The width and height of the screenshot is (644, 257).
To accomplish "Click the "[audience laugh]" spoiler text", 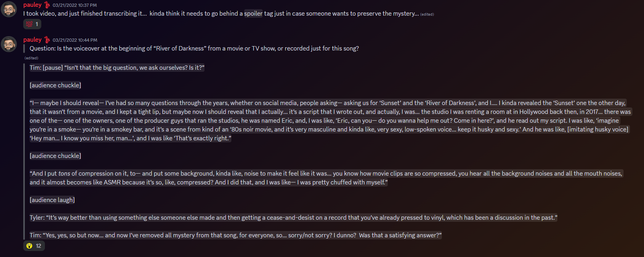I will coord(52,200).
